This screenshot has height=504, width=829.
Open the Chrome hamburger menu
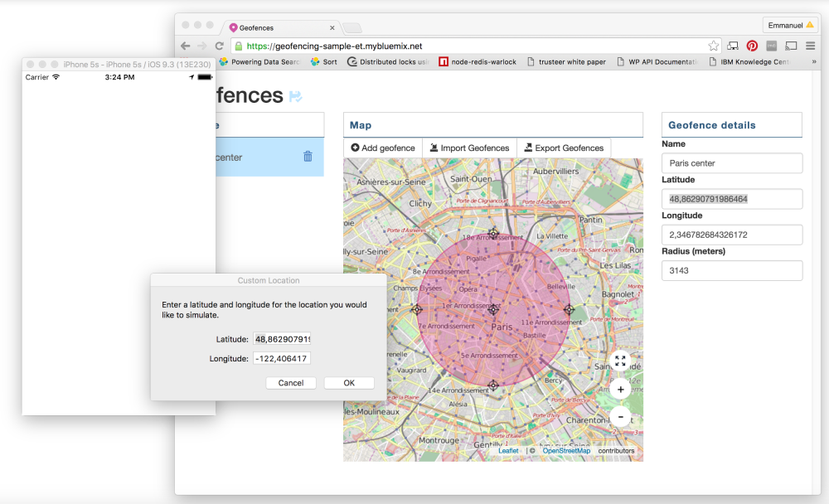click(810, 46)
